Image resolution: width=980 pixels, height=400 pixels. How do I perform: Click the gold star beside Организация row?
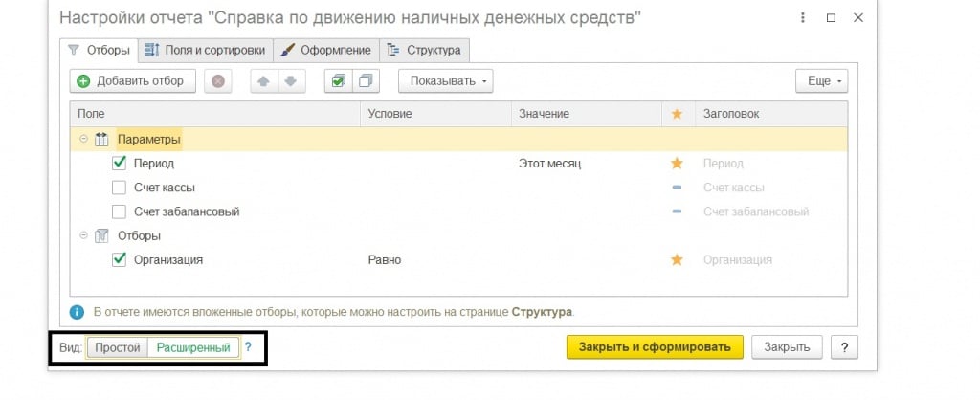coord(678,259)
